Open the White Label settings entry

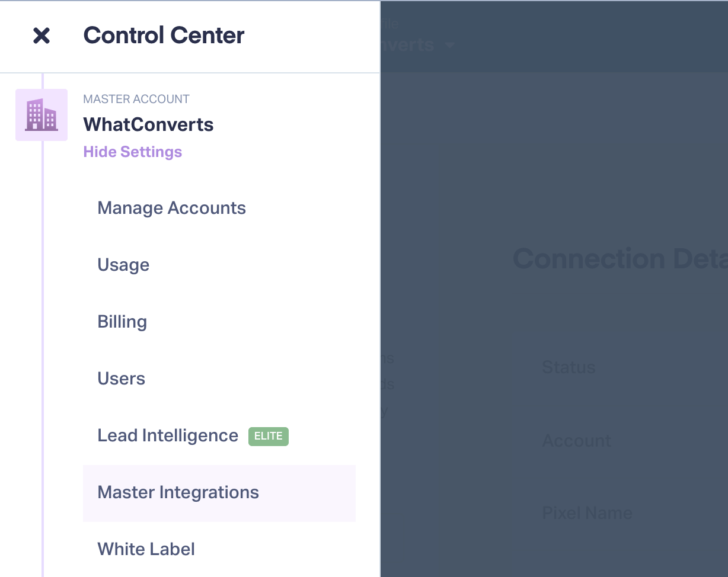coord(146,549)
